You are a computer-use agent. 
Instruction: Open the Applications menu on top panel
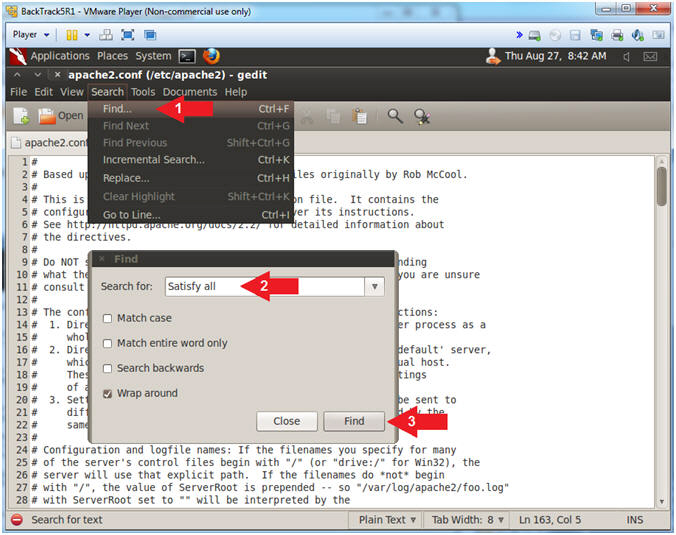click(x=60, y=56)
